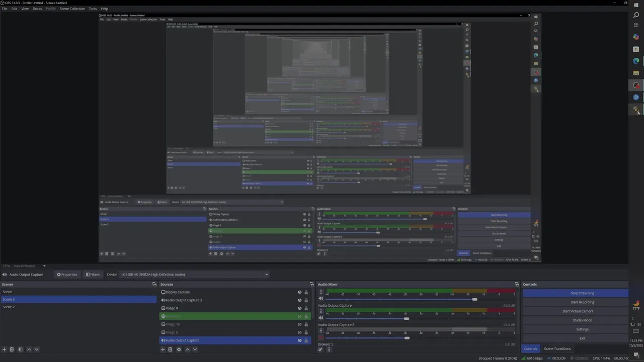Open options dots for first mixer channel

point(321,292)
